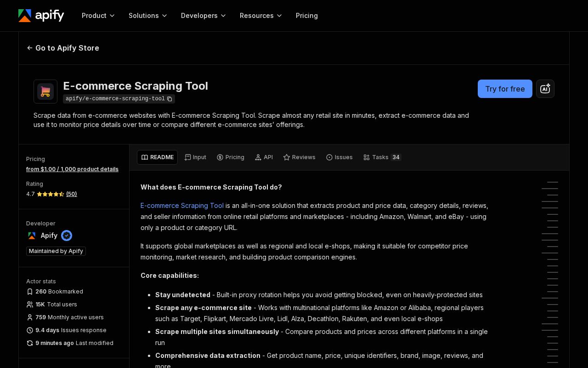Click the Apify logo in the header

[41, 16]
